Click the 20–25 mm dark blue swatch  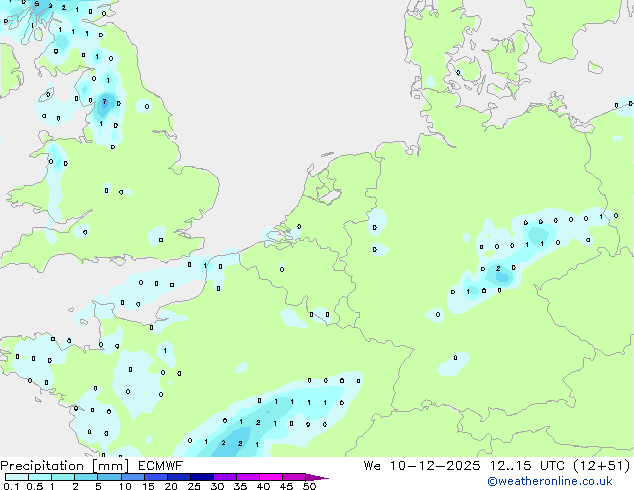(178, 477)
